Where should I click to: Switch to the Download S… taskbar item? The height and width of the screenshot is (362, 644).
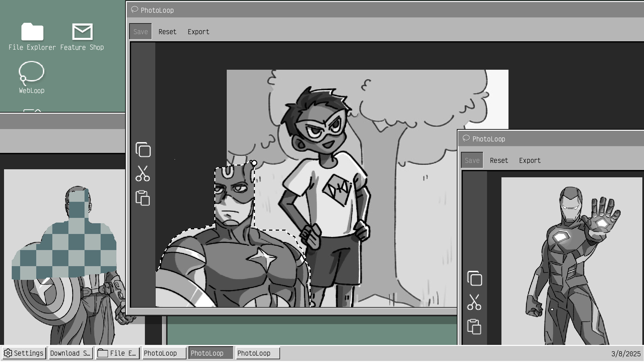pos(70,353)
